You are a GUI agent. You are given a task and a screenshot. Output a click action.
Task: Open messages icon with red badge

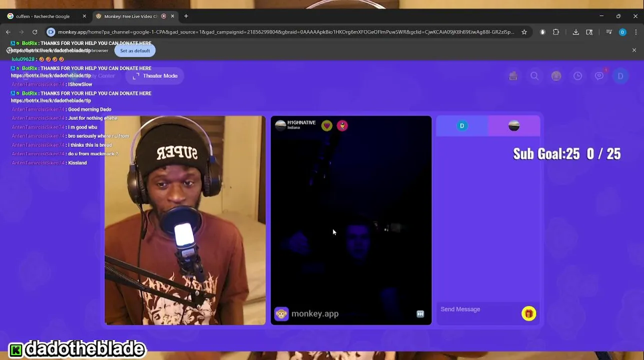pyautogui.click(x=599, y=76)
